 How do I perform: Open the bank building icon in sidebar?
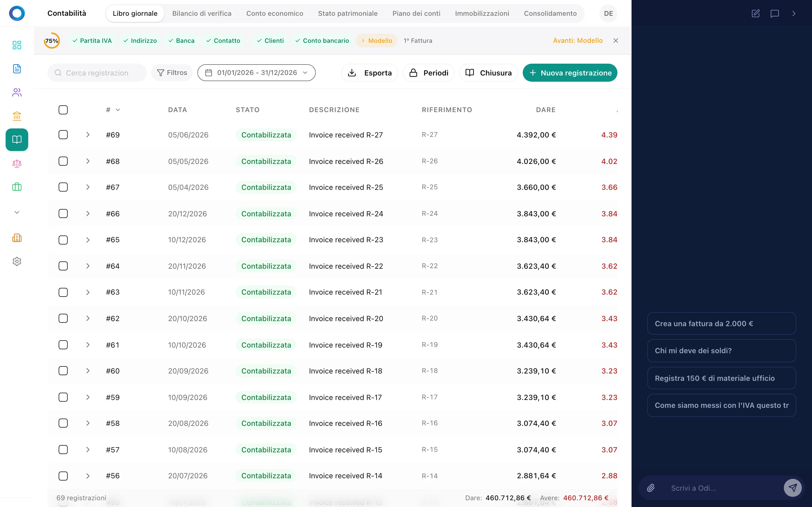point(17,116)
